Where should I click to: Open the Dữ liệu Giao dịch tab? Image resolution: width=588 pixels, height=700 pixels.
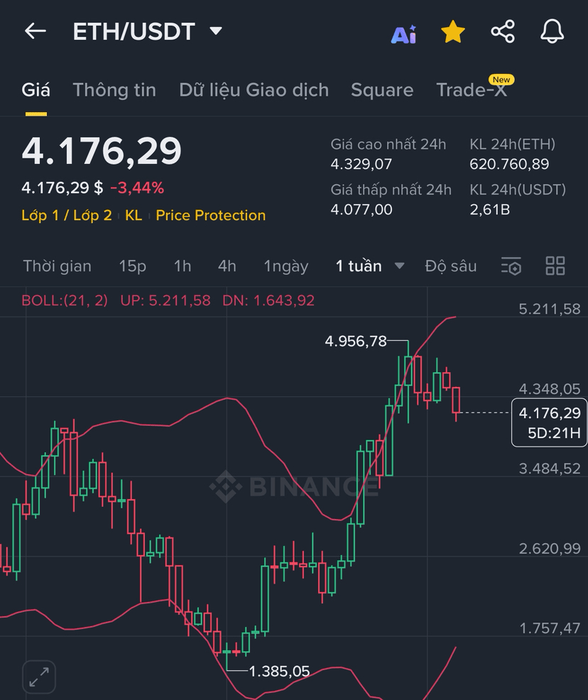254,90
